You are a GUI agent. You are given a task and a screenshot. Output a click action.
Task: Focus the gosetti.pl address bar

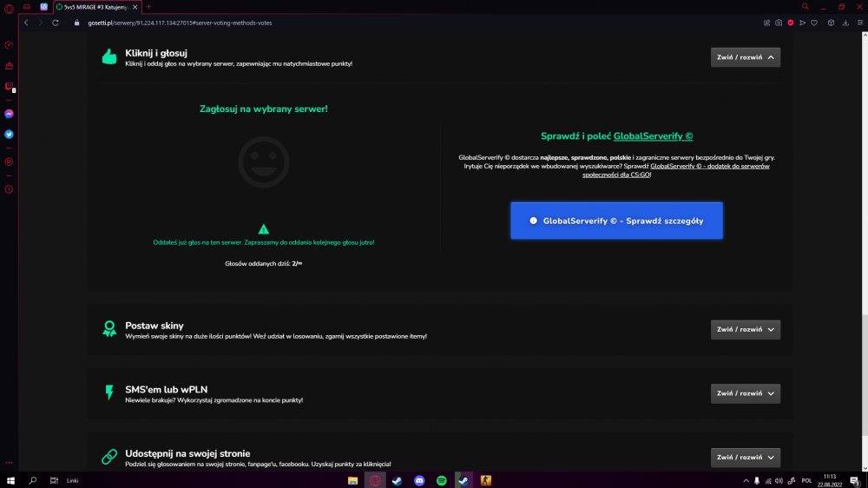tap(180, 23)
